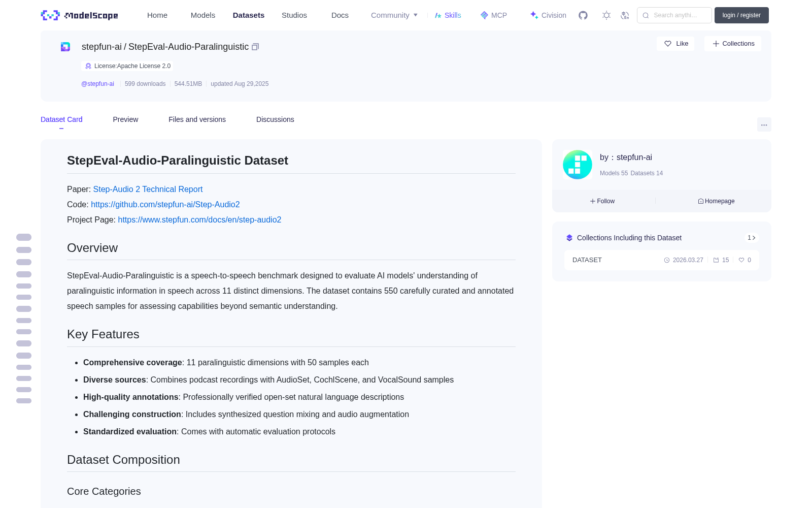Expand collections list with the 1 chevron

coord(752,238)
